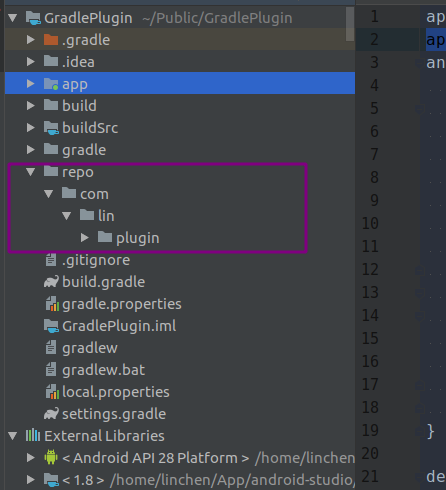Viewport: 446px width, 490px height.
Task: Collapse the lin folder arrow
Action: click(67, 216)
